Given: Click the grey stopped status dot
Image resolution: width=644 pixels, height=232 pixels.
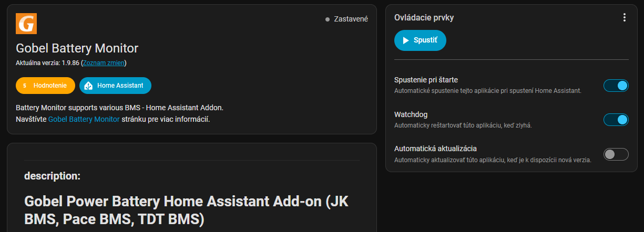Looking at the screenshot, I should [x=328, y=19].
